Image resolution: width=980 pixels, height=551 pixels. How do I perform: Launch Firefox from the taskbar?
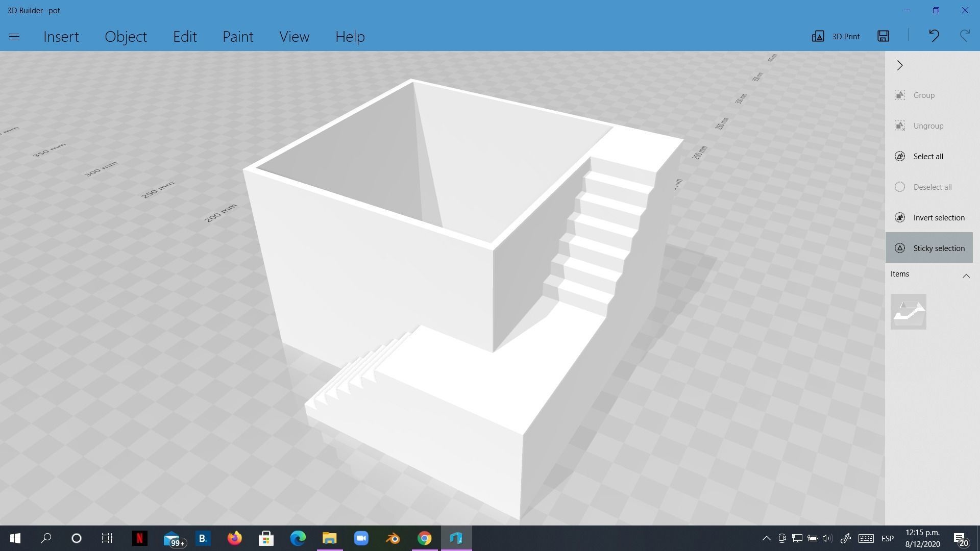click(234, 538)
